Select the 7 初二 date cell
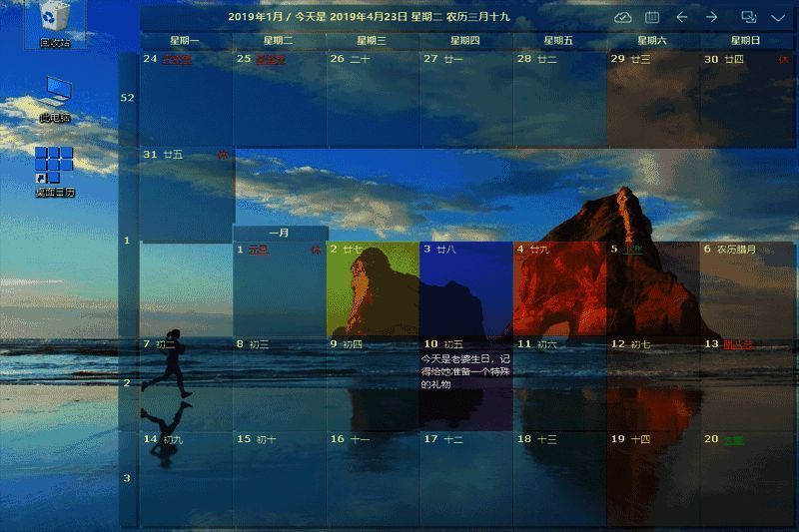This screenshot has height=532, width=799. point(186,384)
